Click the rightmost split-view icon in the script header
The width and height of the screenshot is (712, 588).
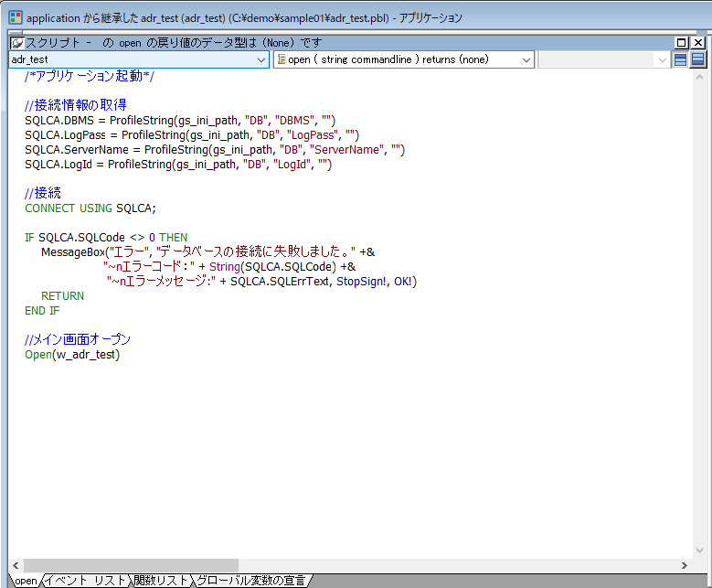(x=697, y=59)
